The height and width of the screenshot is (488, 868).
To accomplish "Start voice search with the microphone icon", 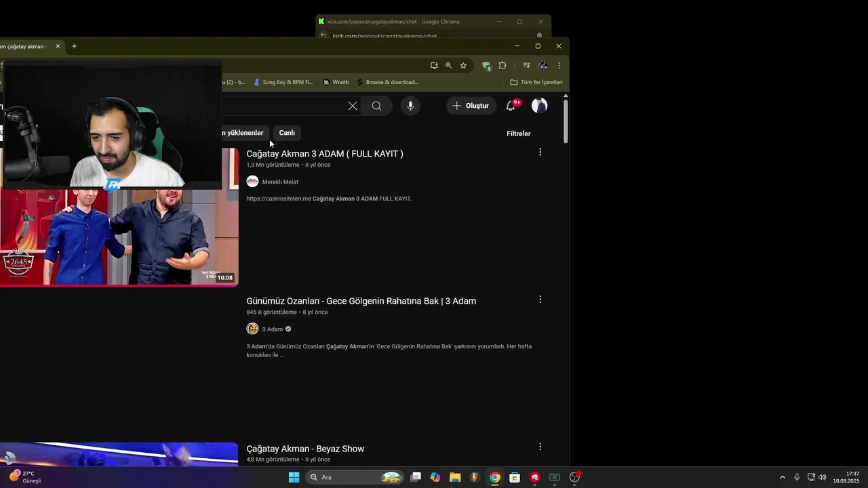I will click(410, 106).
